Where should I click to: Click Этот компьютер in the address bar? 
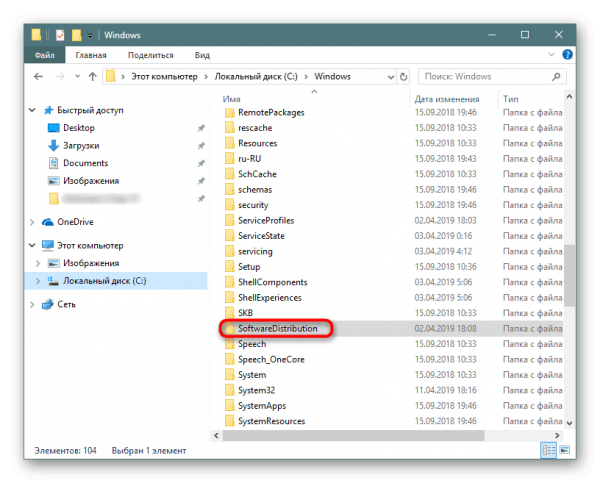click(164, 77)
